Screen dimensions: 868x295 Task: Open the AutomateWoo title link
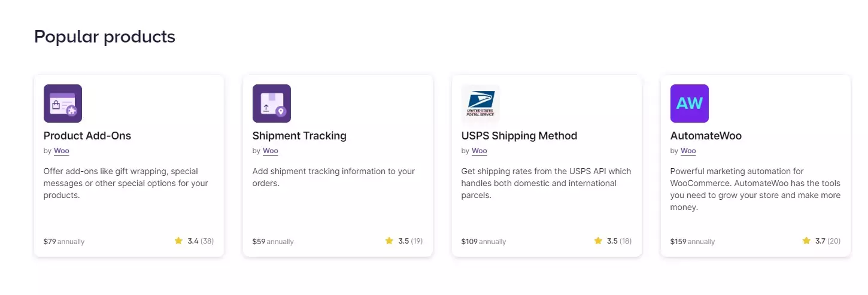[x=706, y=136]
